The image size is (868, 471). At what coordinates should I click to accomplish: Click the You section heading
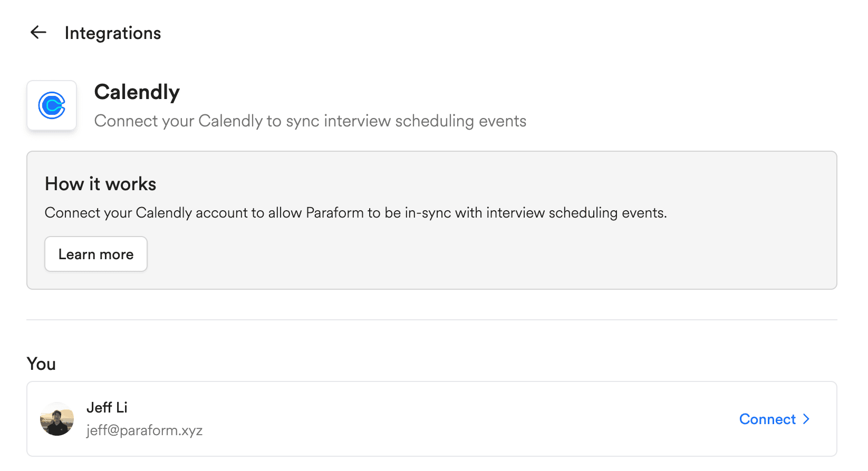(x=41, y=364)
